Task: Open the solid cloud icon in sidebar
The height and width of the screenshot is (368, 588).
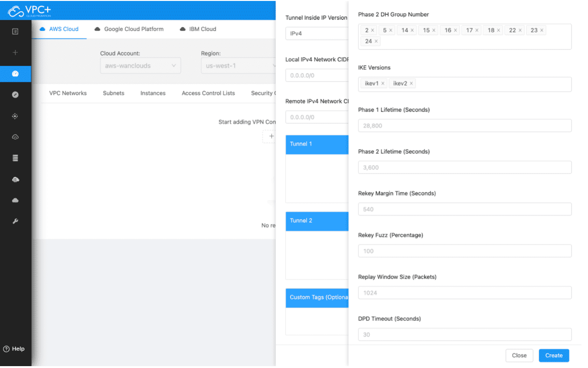Action: (x=15, y=200)
